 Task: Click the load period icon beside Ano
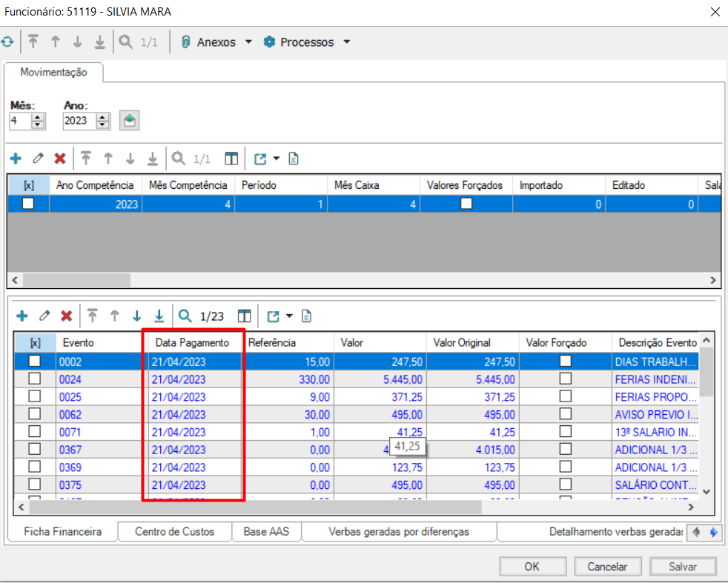tap(130, 121)
